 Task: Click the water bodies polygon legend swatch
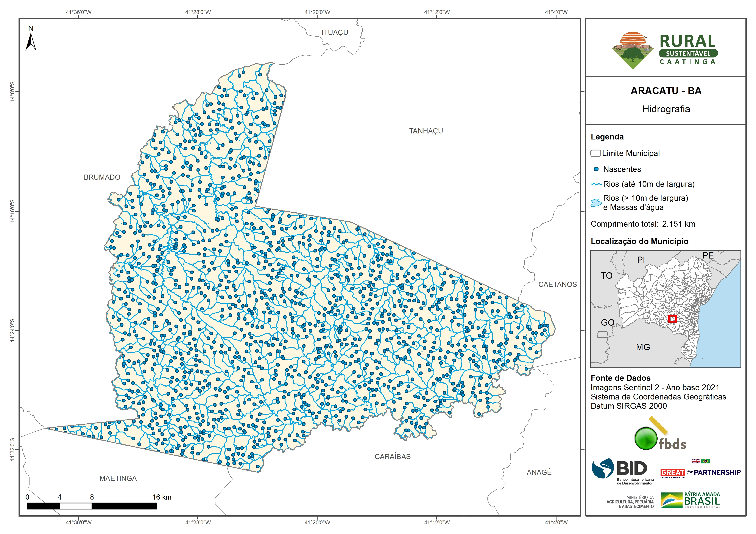click(596, 203)
